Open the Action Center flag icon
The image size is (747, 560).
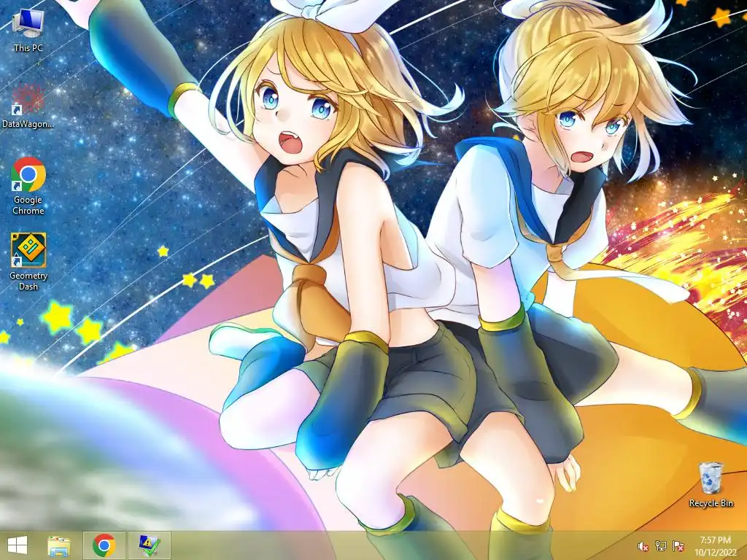[678, 546]
